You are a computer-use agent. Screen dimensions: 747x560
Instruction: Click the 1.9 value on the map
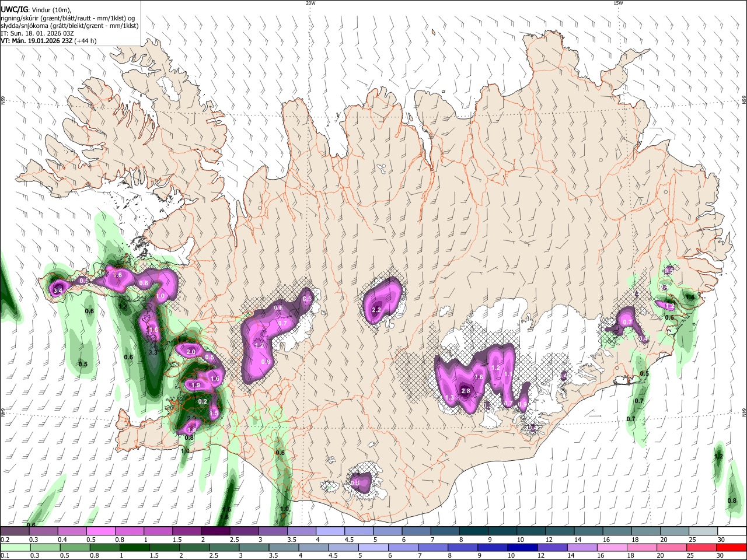[x=196, y=385]
